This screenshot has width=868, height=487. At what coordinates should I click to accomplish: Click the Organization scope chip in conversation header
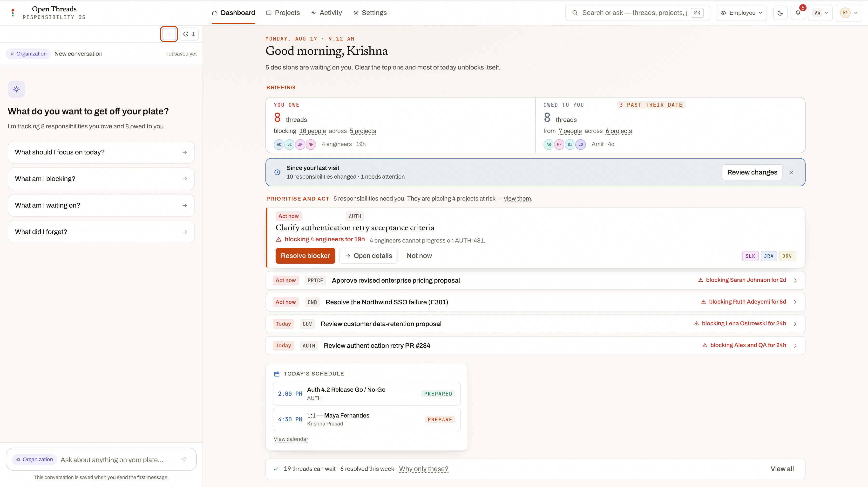(x=28, y=54)
